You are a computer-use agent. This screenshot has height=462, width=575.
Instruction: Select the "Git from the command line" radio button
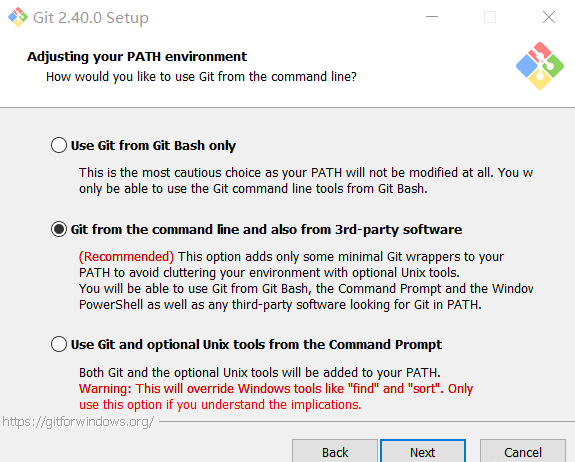click(x=59, y=229)
